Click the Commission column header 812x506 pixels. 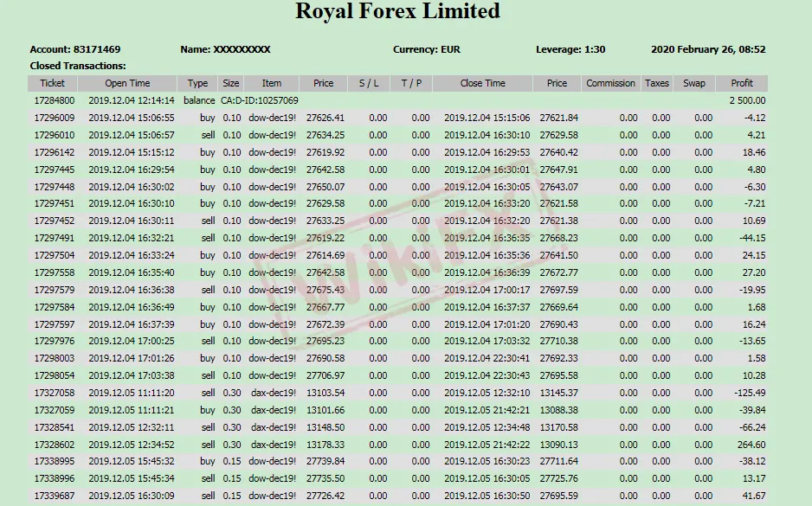click(610, 83)
